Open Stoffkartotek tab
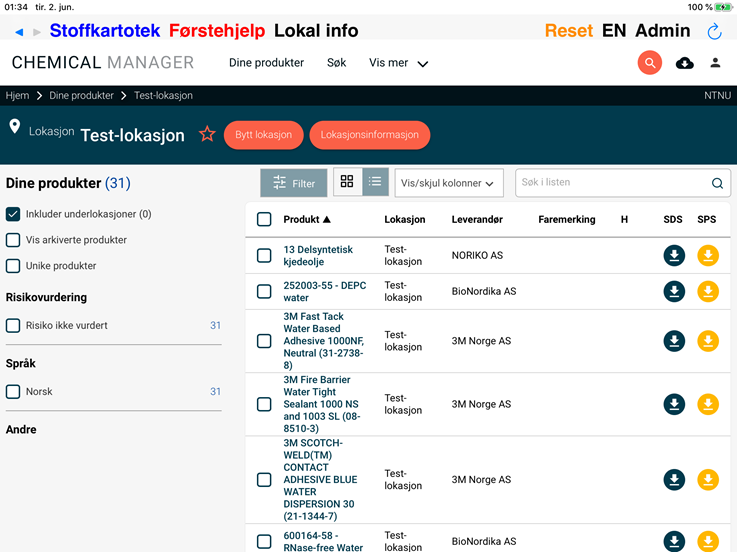Image resolution: width=737 pixels, height=552 pixels. click(105, 31)
